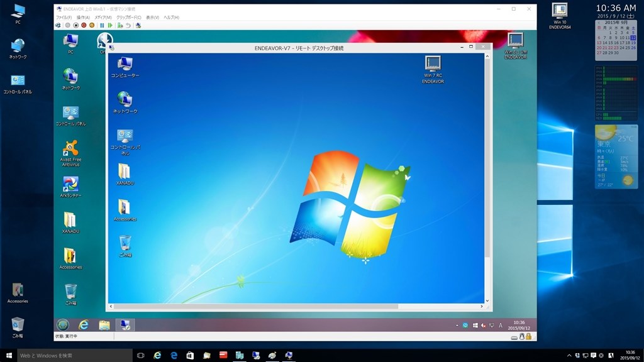Open the メディア(M) menu
This screenshot has width=644, height=362.
pos(103,18)
